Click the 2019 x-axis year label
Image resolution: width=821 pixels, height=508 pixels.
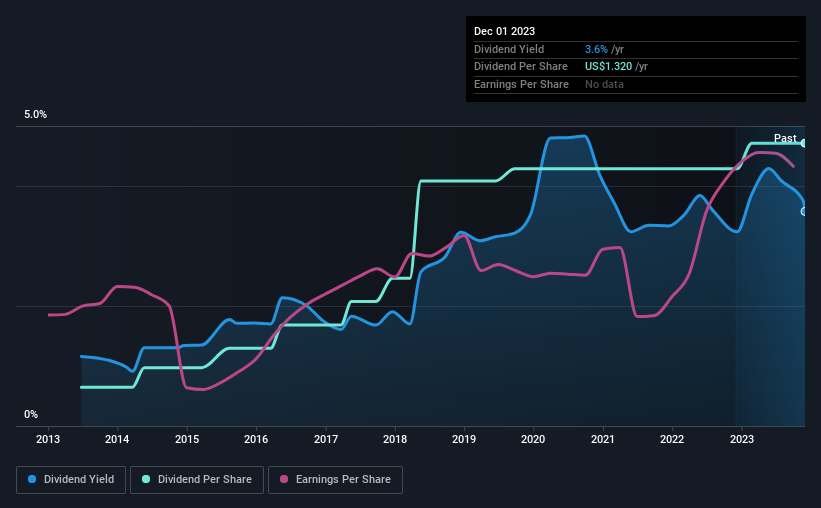pyautogui.click(x=464, y=439)
